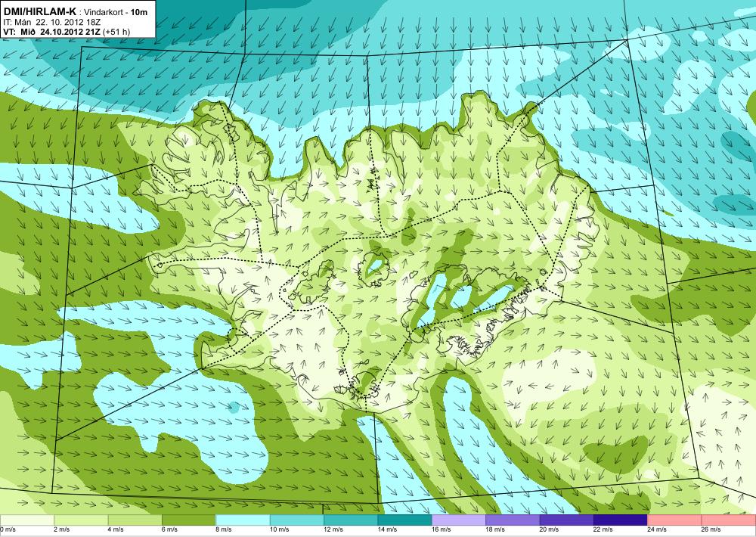Select the salmon legend swatch at 26 m/s
The width and height of the screenshot is (756, 537).
tap(729, 520)
